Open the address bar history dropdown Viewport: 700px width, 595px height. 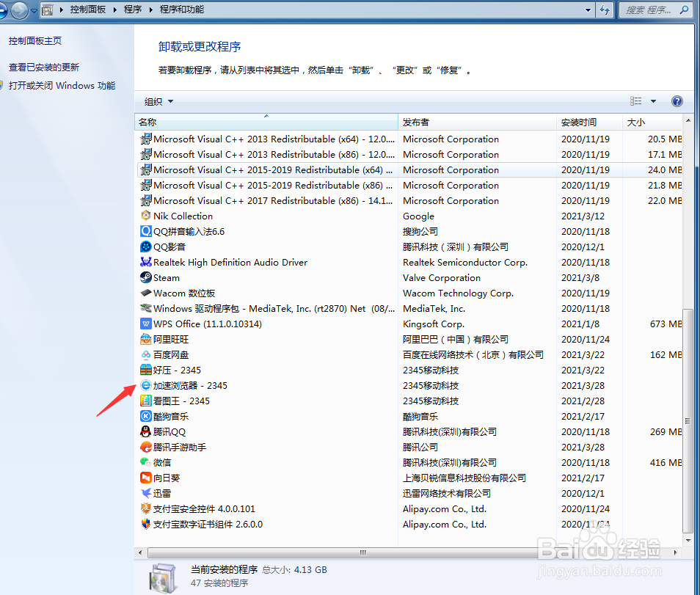(588, 10)
